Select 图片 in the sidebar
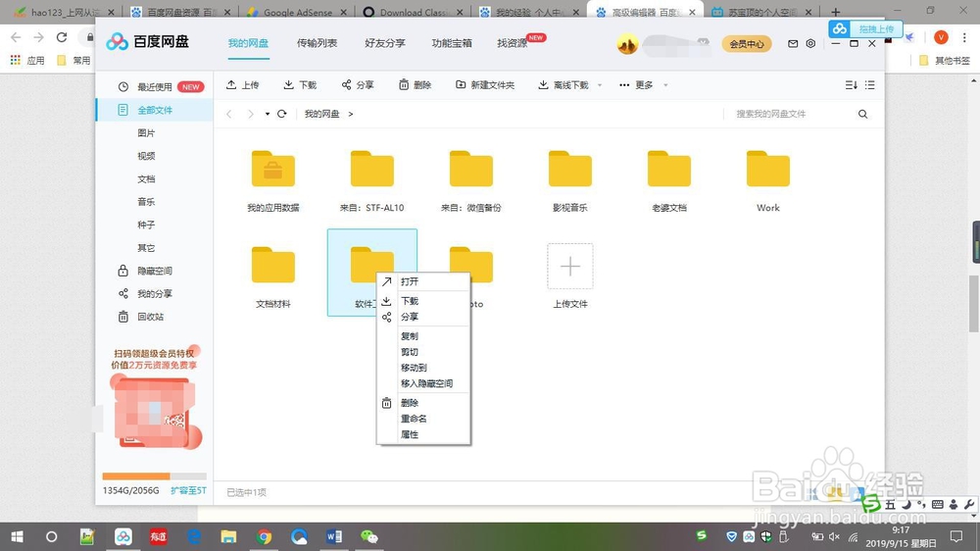The image size is (980, 551). [146, 133]
